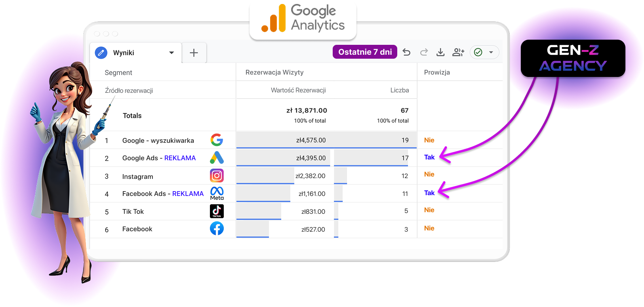Click the download export icon
This screenshot has width=644, height=307.
(x=440, y=52)
